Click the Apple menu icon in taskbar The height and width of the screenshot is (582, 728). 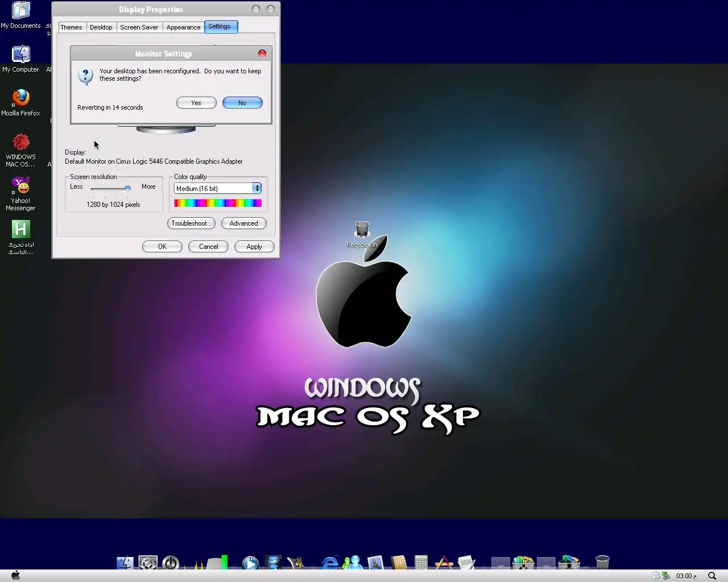[x=16, y=575]
